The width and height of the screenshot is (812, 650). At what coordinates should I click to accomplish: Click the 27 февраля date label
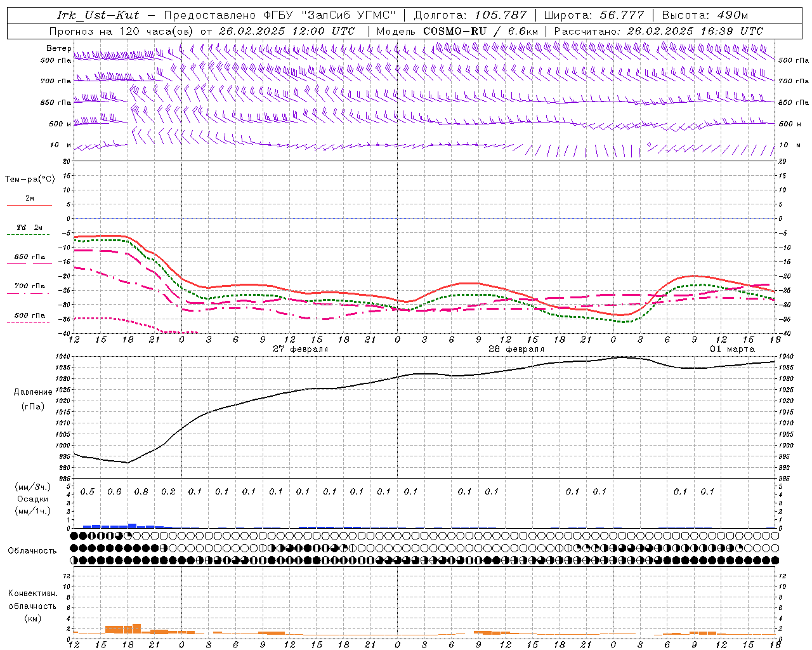(300, 349)
